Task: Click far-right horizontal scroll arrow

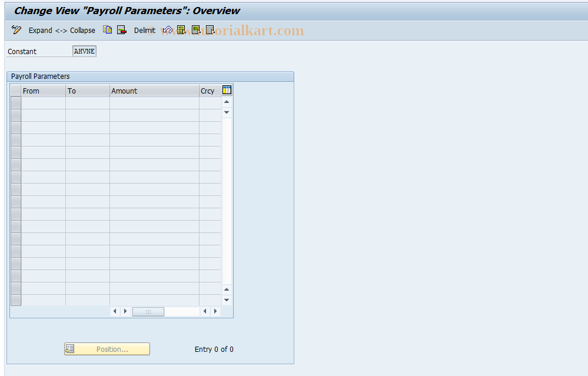Action: [215, 311]
